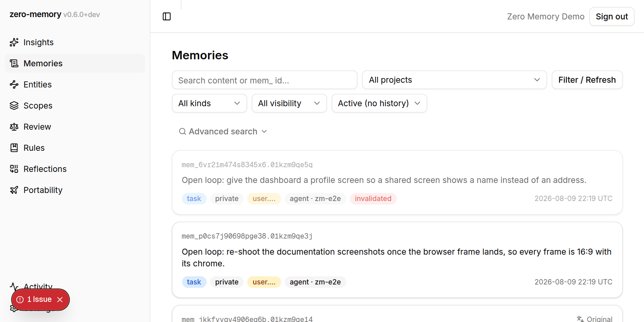Click private tag on profile screen memory
The width and height of the screenshot is (644, 322).
pyautogui.click(x=227, y=199)
